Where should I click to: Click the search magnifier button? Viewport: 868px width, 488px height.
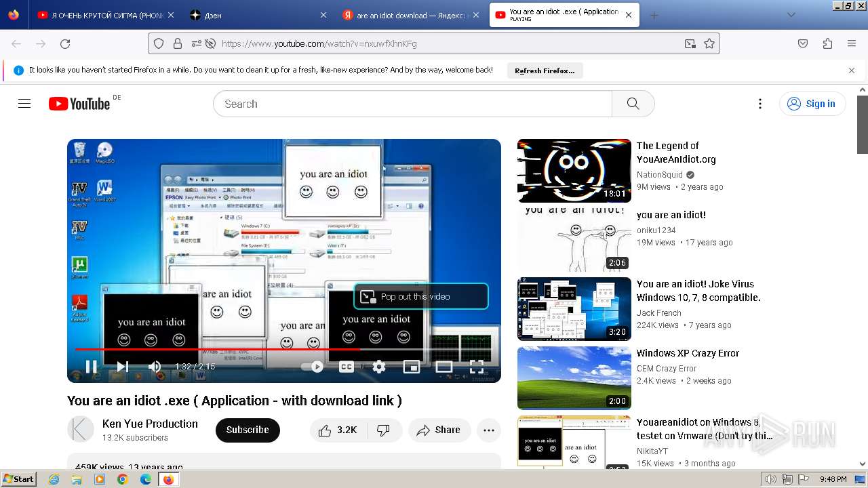(633, 104)
